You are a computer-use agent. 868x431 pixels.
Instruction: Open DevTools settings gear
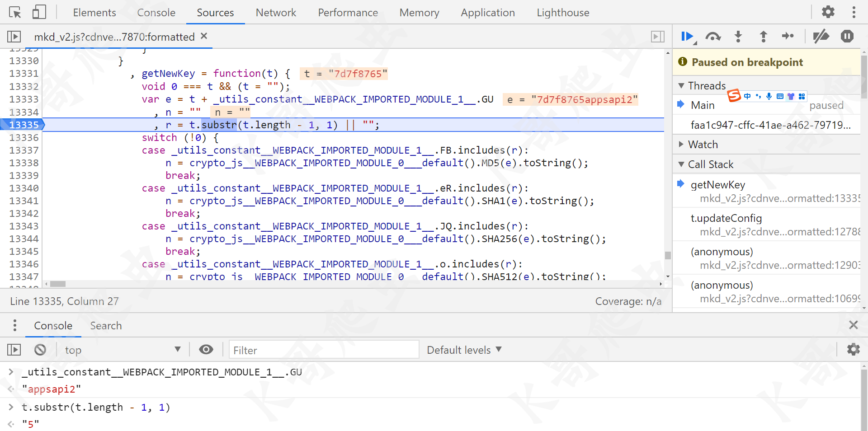point(828,12)
